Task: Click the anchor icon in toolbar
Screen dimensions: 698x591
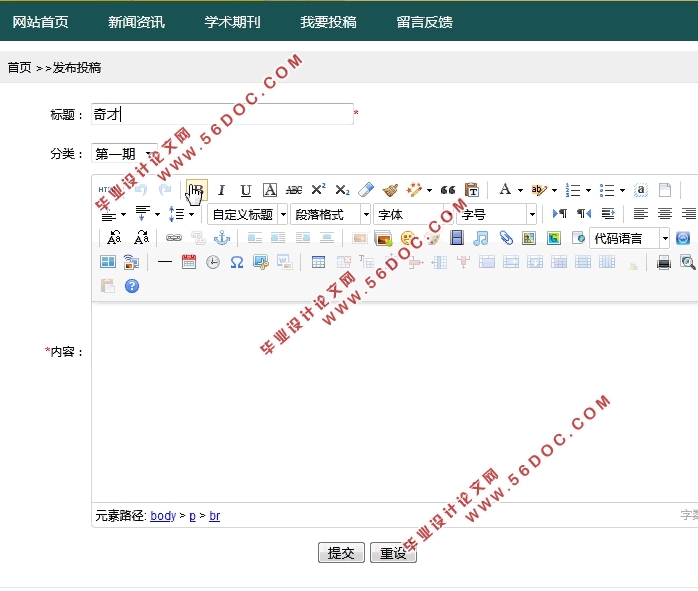Action: point(222,238)
